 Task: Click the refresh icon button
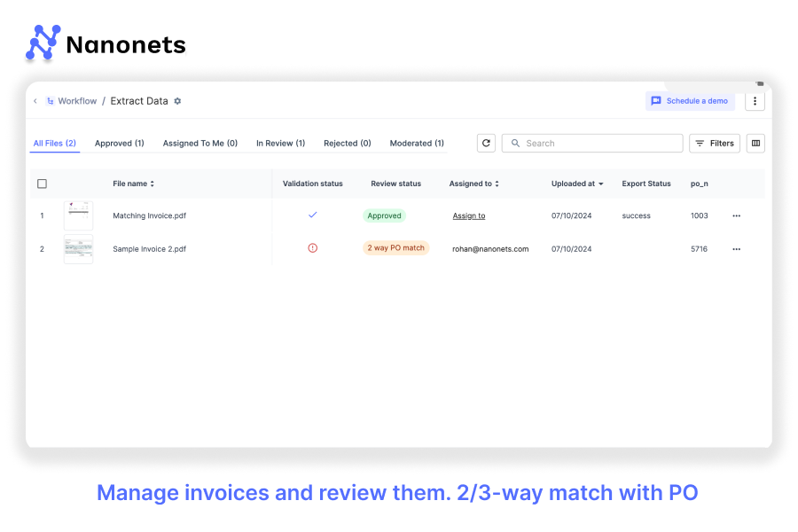tap(486, 143)
